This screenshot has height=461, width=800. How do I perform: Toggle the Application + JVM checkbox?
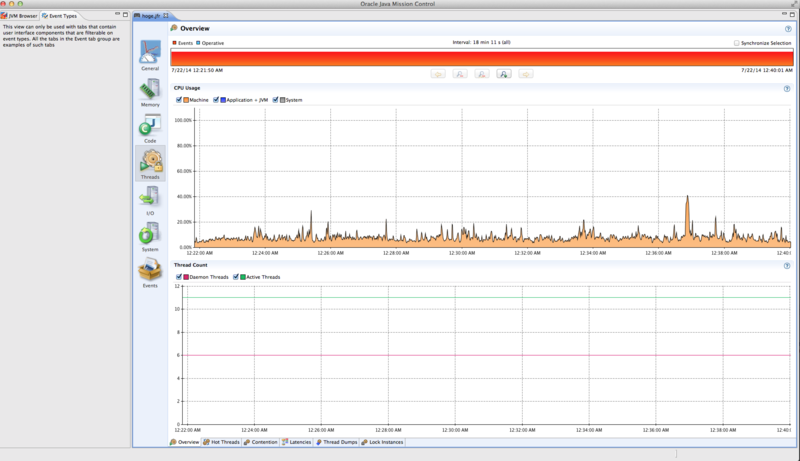click(x=216, y=100)
